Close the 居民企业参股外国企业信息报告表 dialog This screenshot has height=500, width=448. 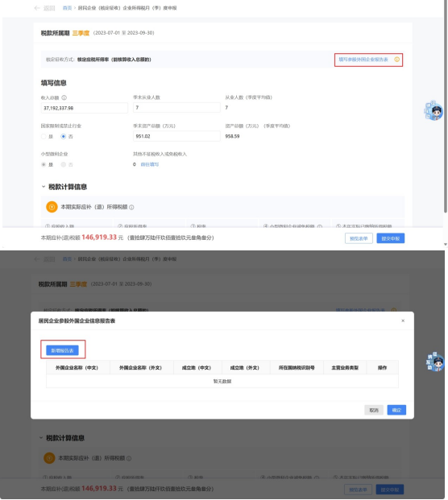click(x=403, y=320)
